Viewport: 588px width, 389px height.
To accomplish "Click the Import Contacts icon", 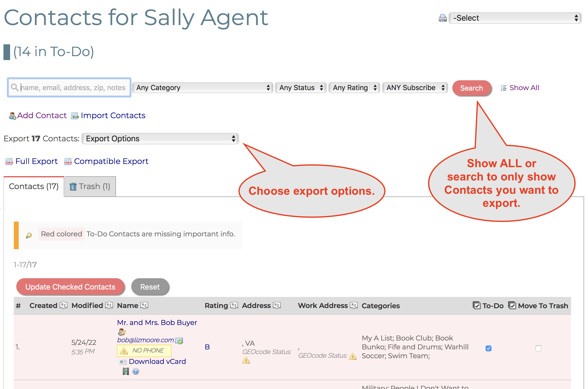I will point(75,116).
